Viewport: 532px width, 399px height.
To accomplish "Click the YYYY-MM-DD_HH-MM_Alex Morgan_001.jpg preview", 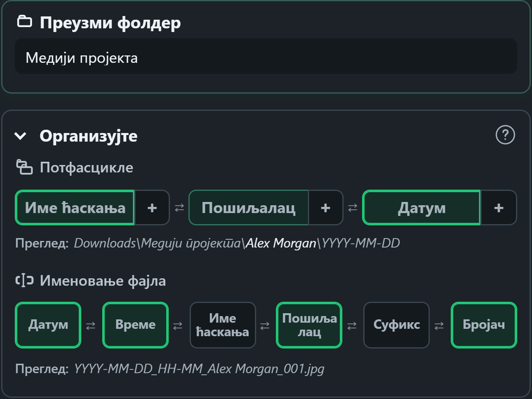I will 199,369.
